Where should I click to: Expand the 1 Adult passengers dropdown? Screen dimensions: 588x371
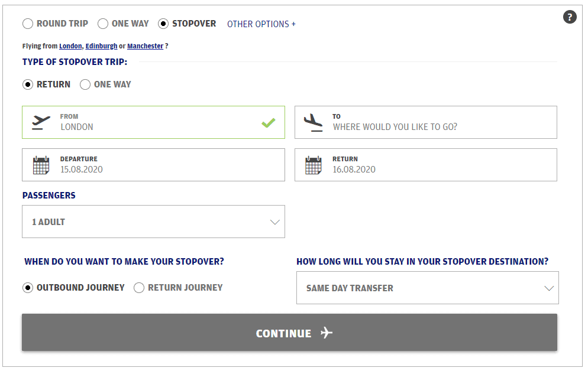(153, 222)
